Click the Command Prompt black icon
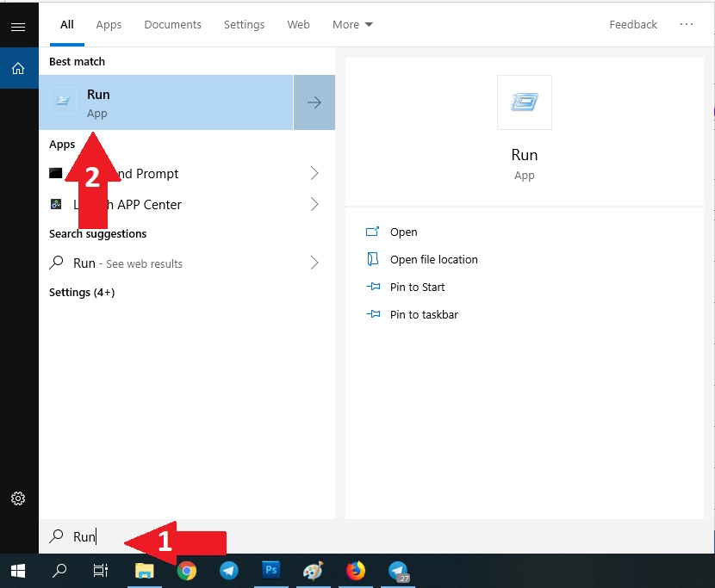 [x=56, y=173]
